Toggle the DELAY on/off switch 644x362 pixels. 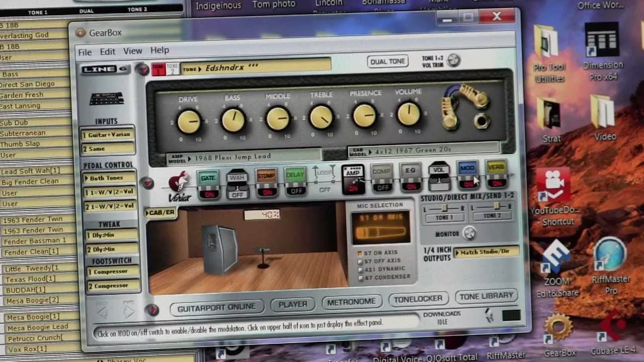coord(296,190)
